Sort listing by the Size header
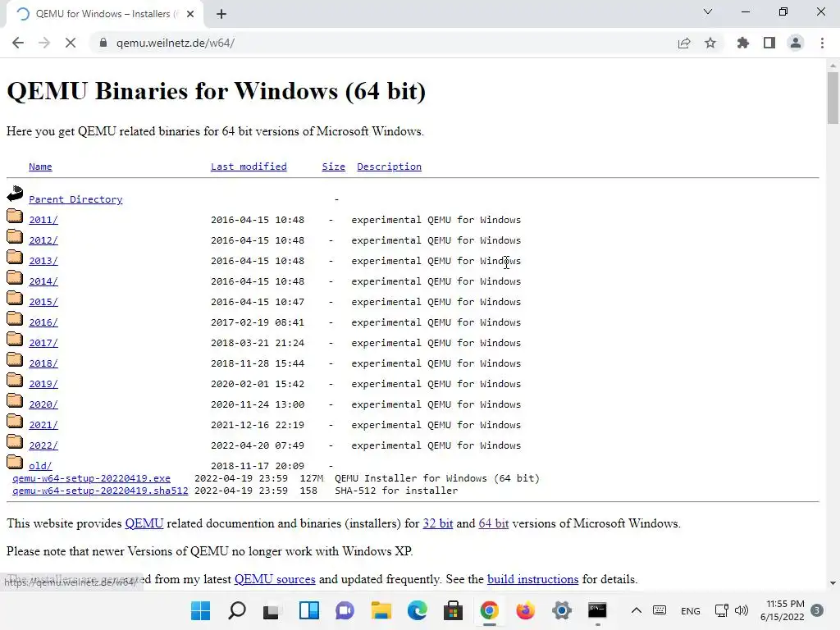840x630 pixels. [333, 167]
